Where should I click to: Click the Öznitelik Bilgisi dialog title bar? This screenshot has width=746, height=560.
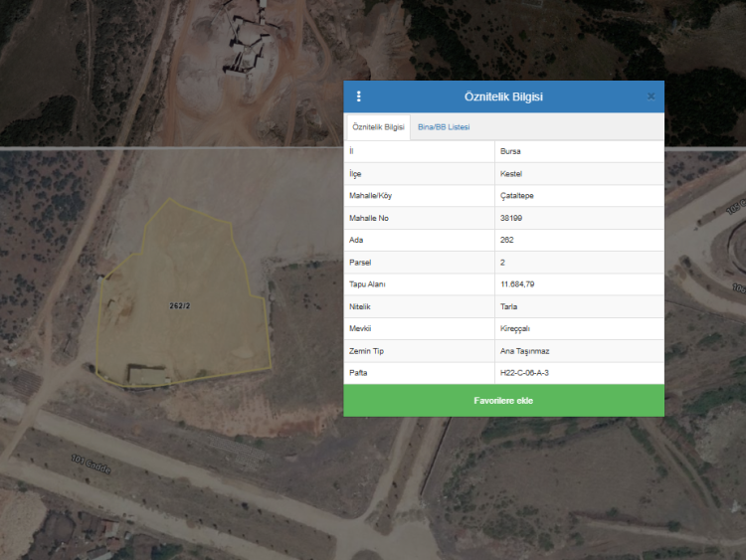tap(503, 96)
